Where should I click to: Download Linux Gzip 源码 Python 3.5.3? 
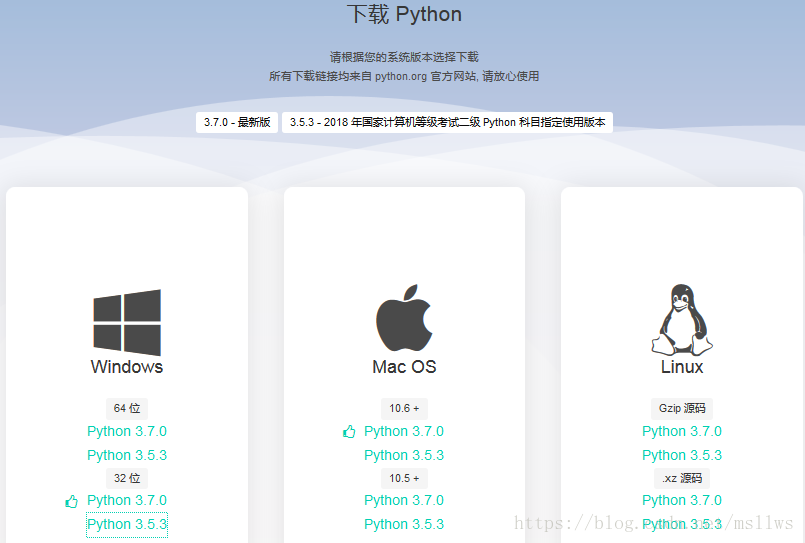tap(682, 455)
